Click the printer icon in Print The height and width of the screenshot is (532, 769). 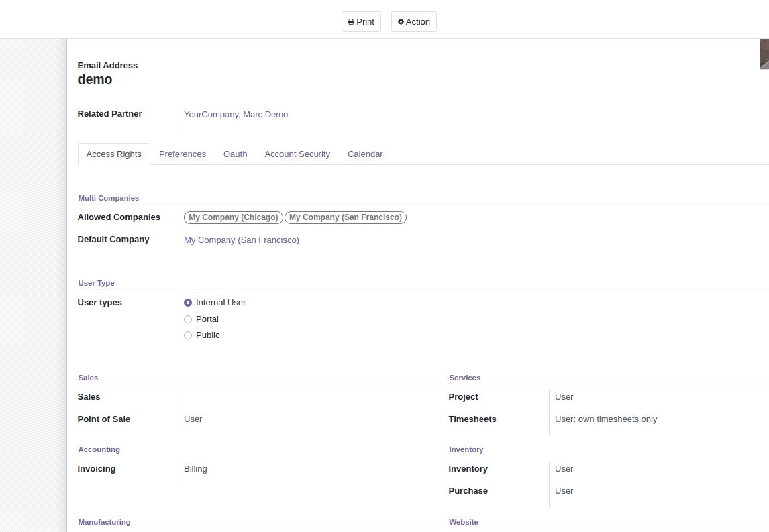point(351,22)
